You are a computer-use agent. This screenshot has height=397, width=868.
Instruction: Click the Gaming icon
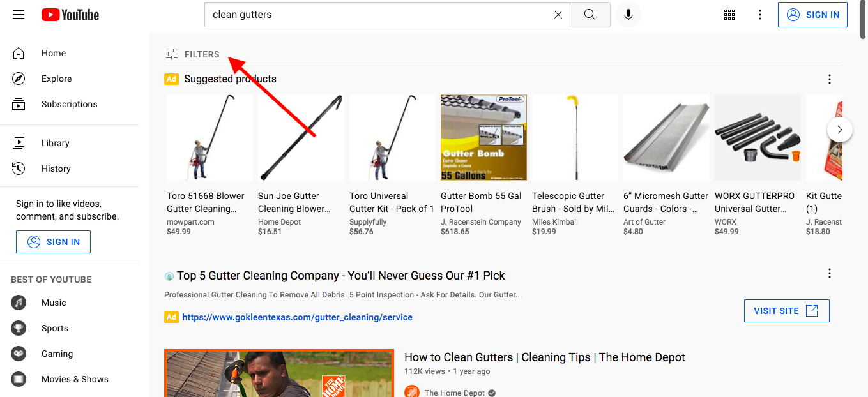[19, 354]
